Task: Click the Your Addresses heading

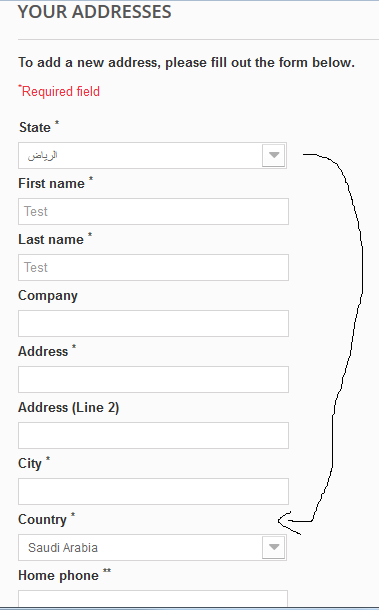Action: pyautogui.click(x=95, y=12)
